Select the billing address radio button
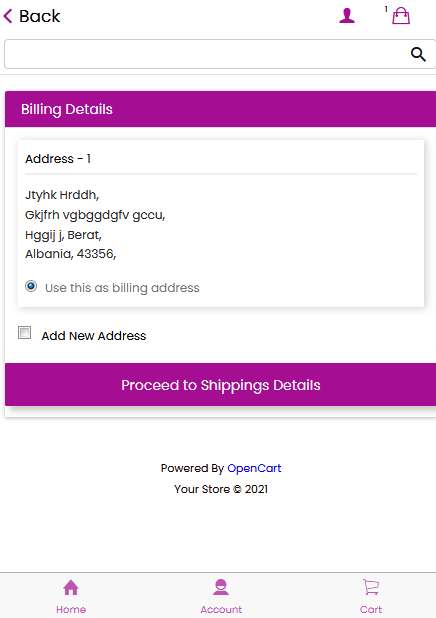The width and height of the screenshot is (436, 618). [31, 286]
